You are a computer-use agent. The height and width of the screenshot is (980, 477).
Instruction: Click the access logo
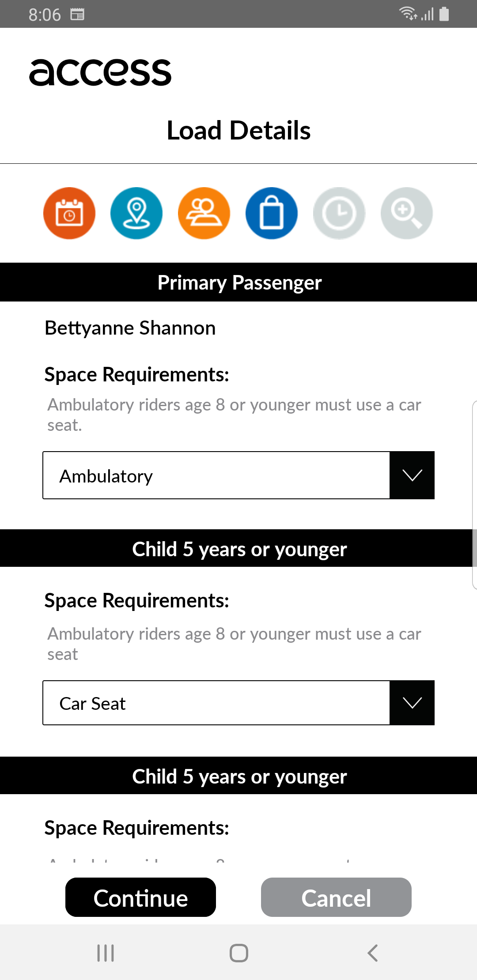pyautogui.click(x=100, y=72)
